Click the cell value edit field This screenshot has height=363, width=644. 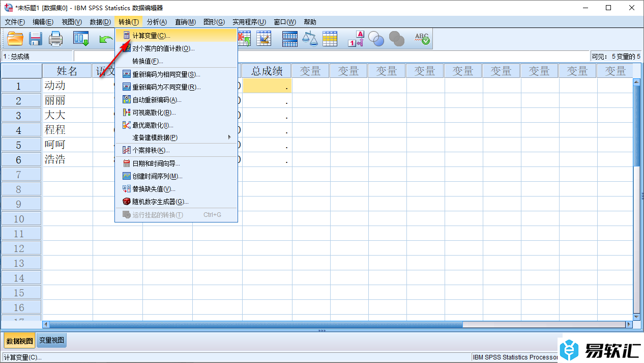[x=331, y=56]
